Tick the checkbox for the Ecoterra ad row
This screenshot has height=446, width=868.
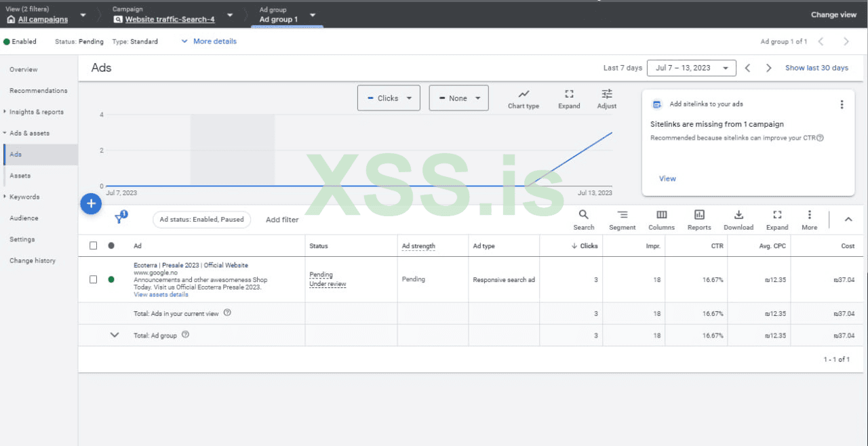94,279
